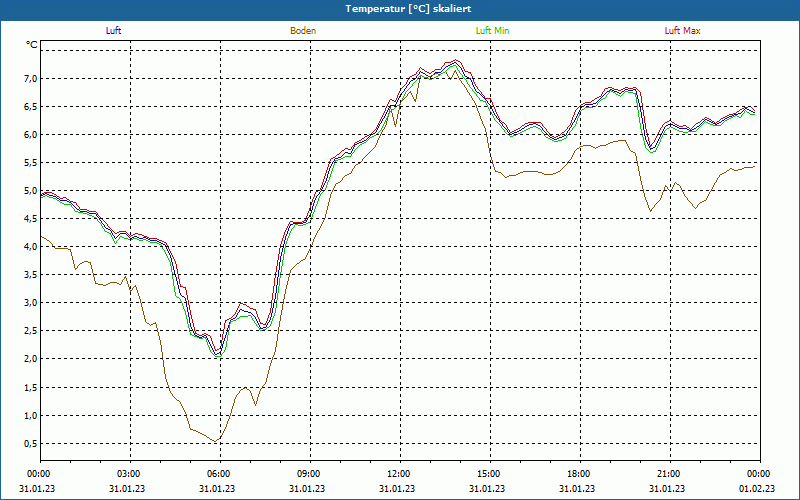
Task: Click the red Luft Max legend label
Action: [x=682, y=31]
